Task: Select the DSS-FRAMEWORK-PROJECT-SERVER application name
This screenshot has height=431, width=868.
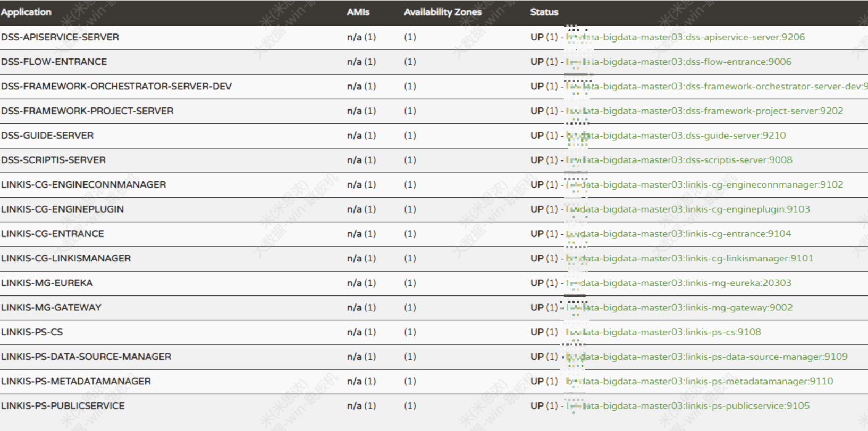Action: click(x=87, y=111)
